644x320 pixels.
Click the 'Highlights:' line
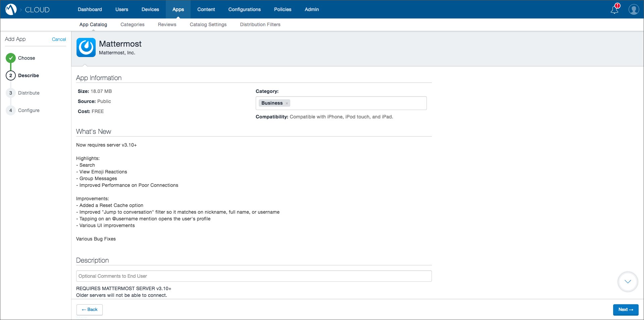pyautogui.click(x=88, y=158)
